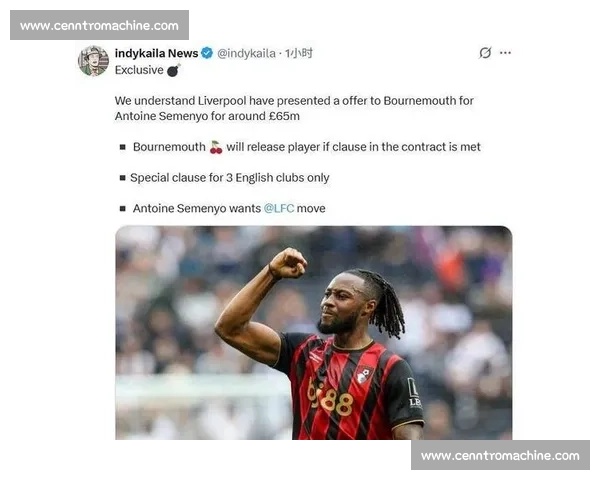Click the first square bullet marker

click(122, 147)
